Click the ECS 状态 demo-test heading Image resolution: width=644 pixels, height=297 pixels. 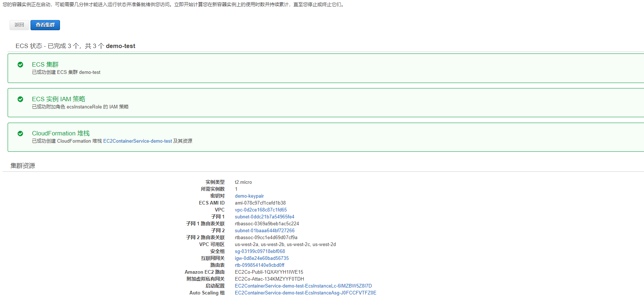click(75, 46)
